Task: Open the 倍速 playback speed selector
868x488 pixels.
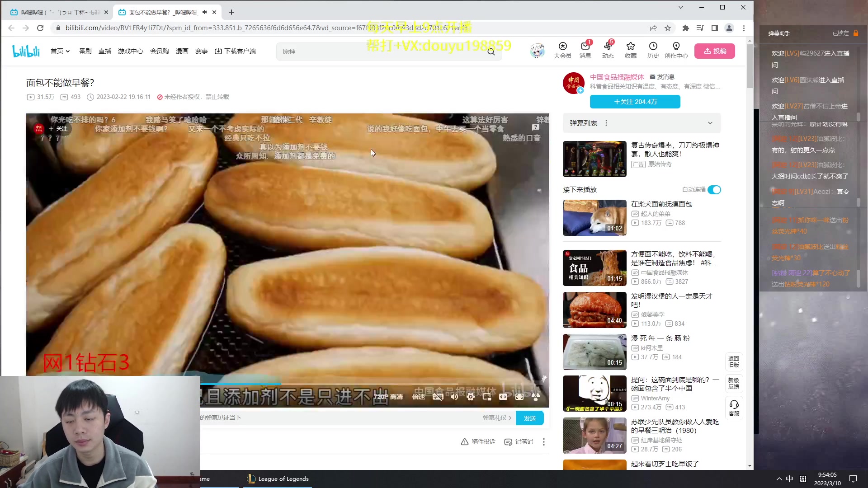Action: 418,397
